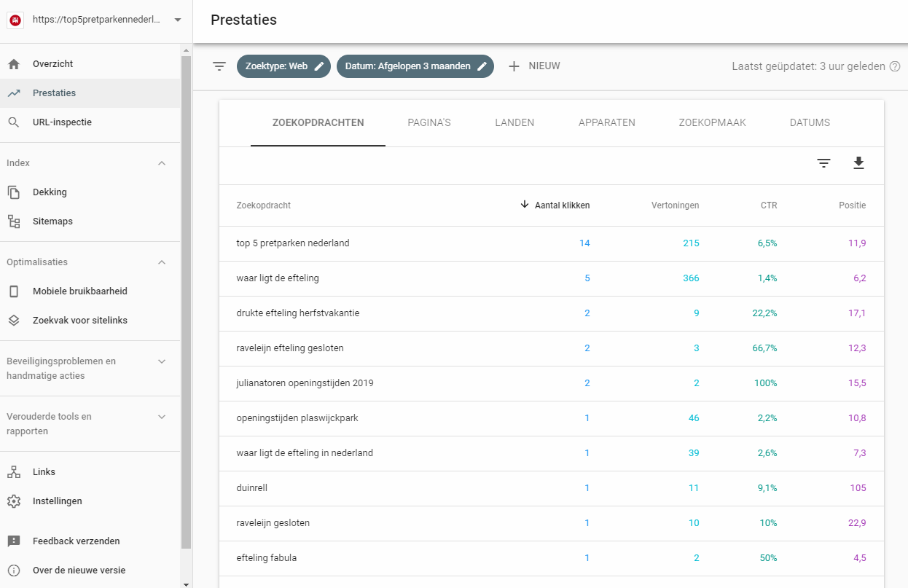
Task: Click the plus icon before NIEUW
Action: [514, 66]
